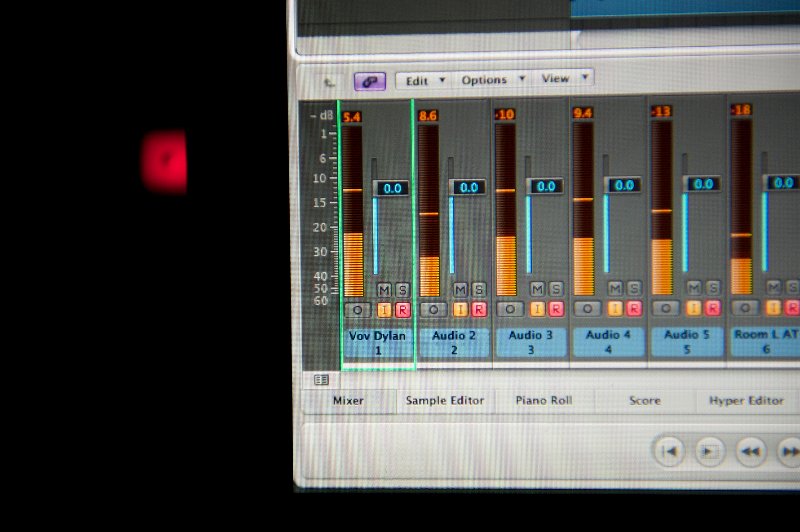800x532 pixels.
Task: Click the Audio 2 fader handle
Action: tap(468, 187)
